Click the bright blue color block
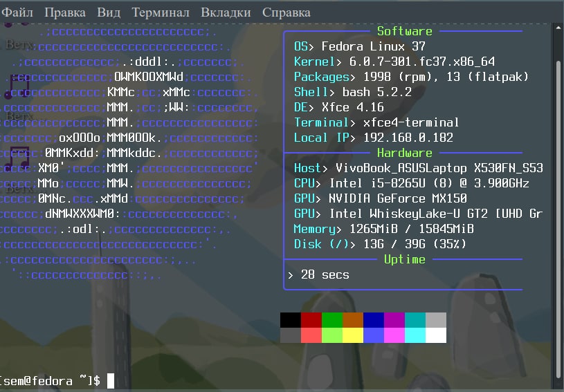The image size is (564, 392). pyautogui.click(x=374, y=335)
